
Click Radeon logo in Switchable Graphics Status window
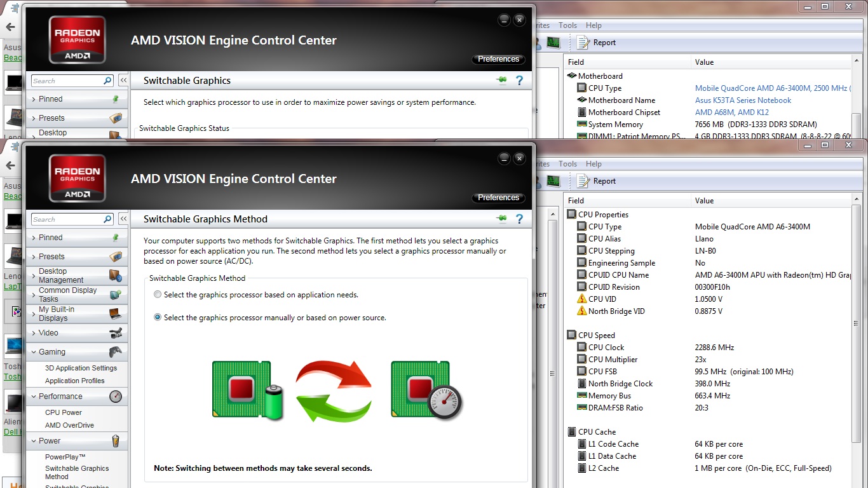coord(78,40)
